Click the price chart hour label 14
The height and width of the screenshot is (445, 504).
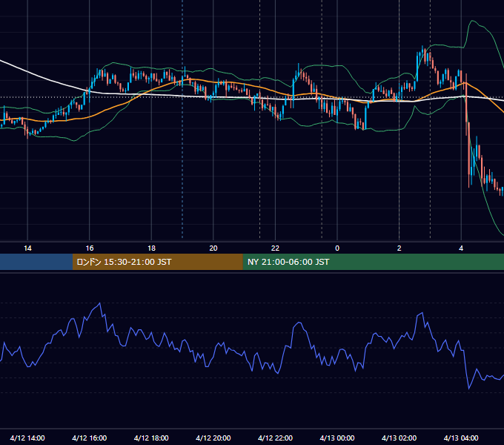(27, 248)
